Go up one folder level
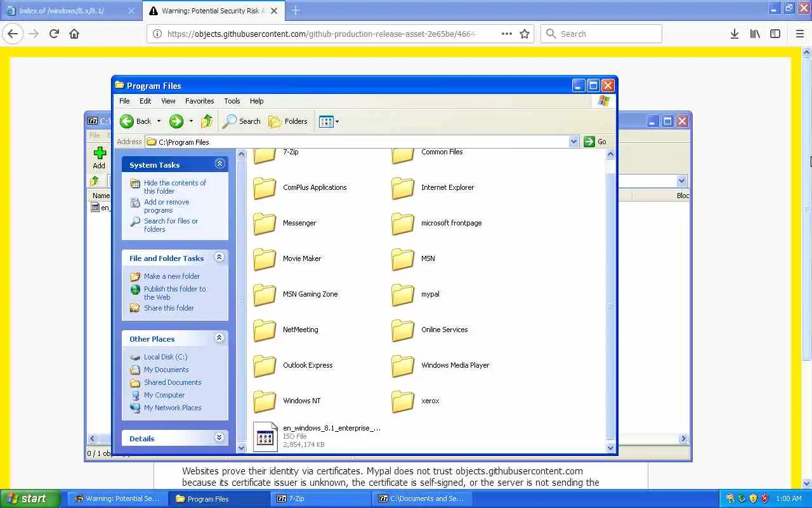 [x=207, y=121]
